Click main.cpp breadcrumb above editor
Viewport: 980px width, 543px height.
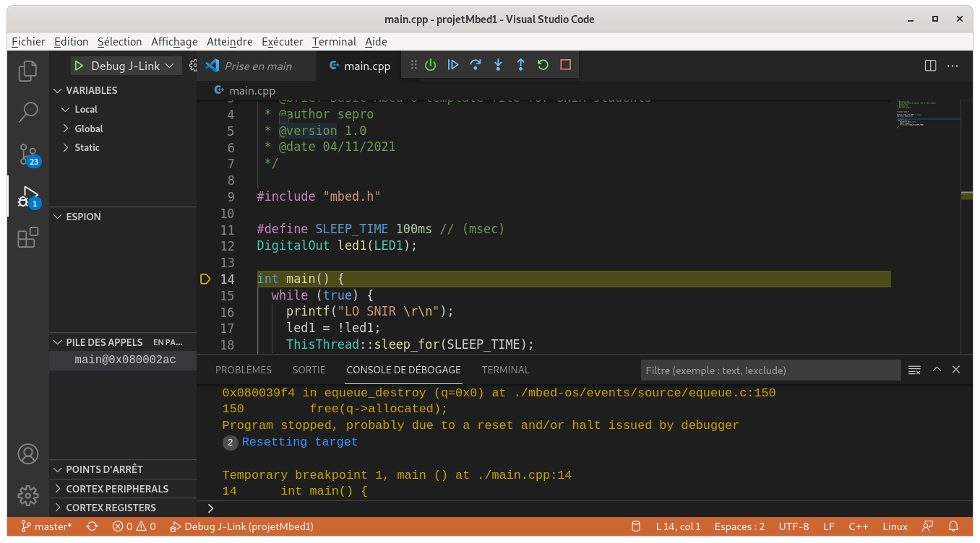tap(246, 91)
